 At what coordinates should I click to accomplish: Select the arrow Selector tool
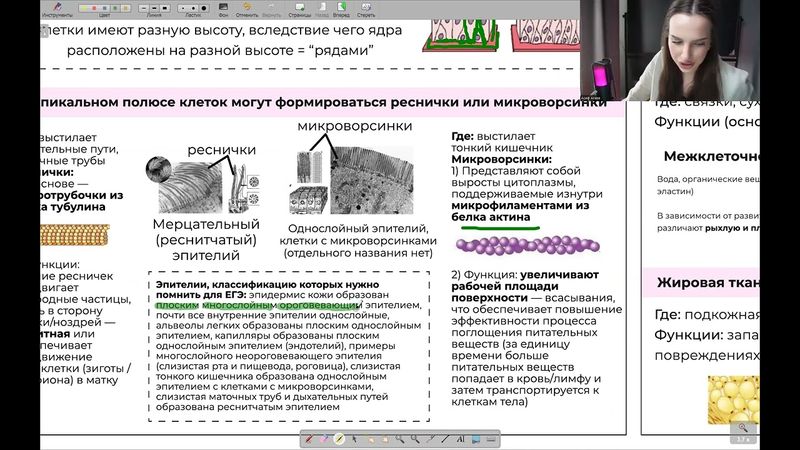(x=354, y=439)
